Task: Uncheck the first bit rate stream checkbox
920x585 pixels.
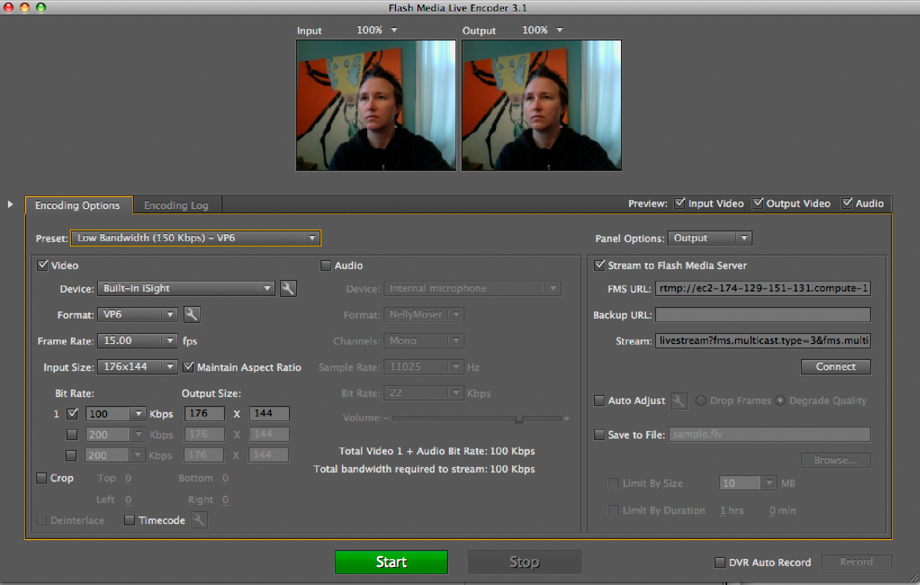Action: 72,414
